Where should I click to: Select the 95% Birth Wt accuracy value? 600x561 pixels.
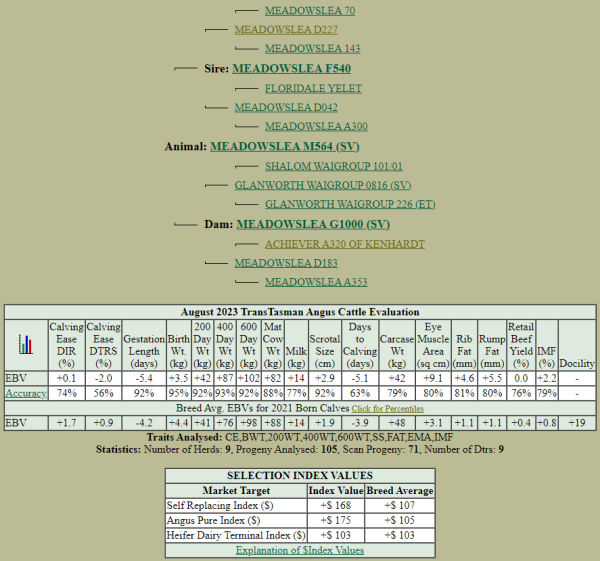pyautogui.click(x=179, y=393)
